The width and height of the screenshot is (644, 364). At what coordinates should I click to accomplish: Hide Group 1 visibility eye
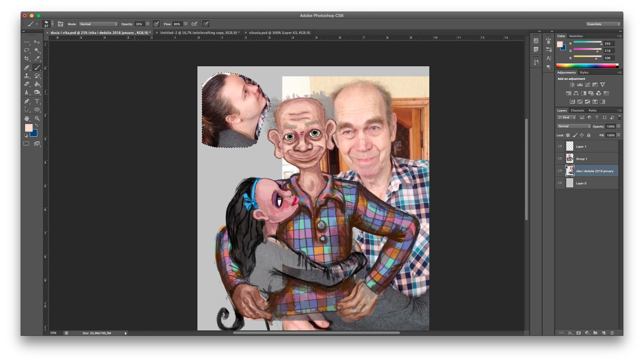[560, 159]
